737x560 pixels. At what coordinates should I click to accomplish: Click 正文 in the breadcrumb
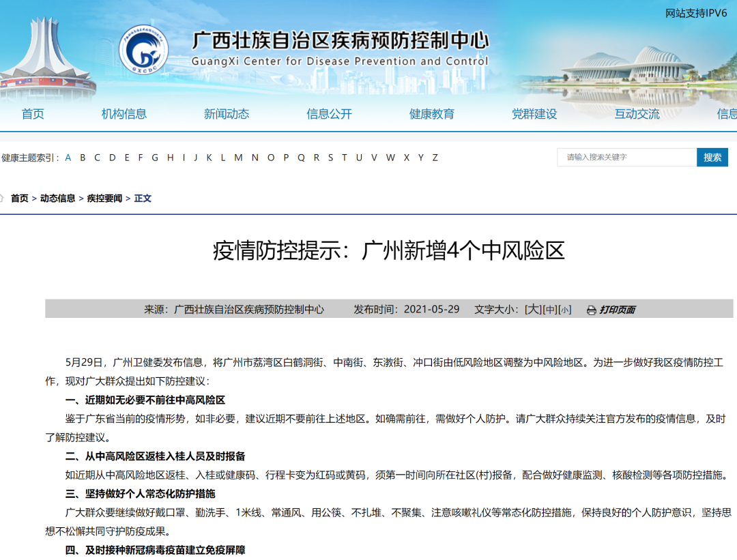(x=143, y=198)
